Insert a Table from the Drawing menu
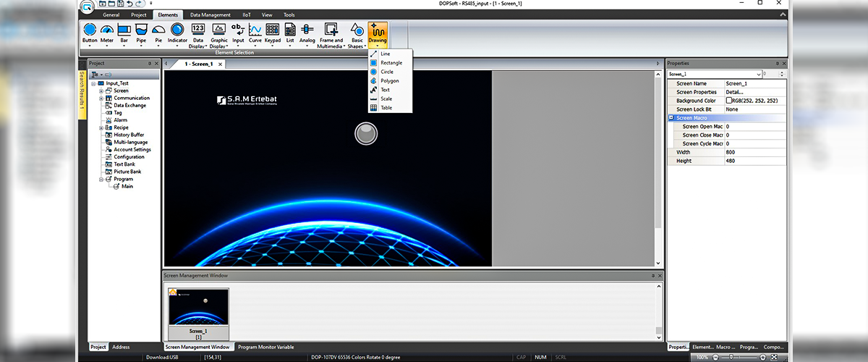868x362 pixels. [x=386, y=108]
